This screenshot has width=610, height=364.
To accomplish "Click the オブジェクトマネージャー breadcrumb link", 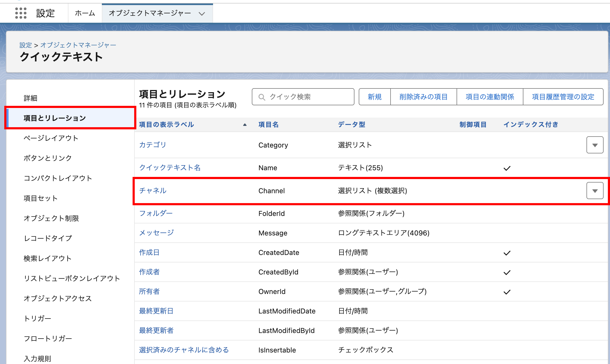I will [78, 45].
